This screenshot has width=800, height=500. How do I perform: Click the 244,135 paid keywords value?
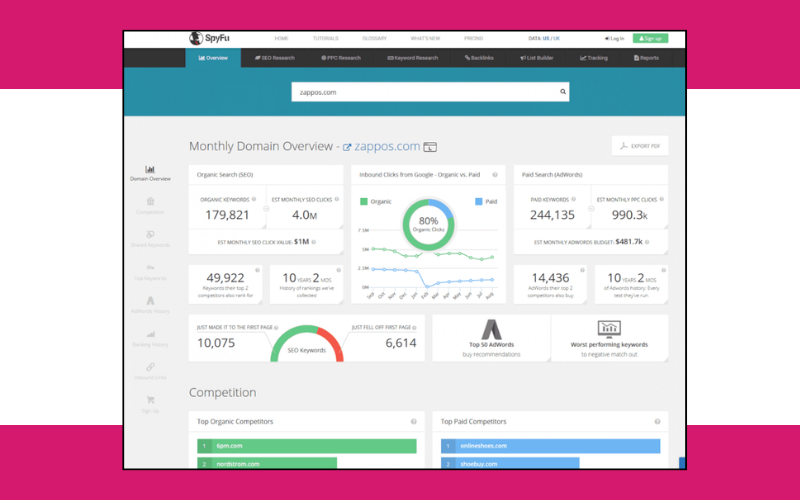[x=552, y=215]
